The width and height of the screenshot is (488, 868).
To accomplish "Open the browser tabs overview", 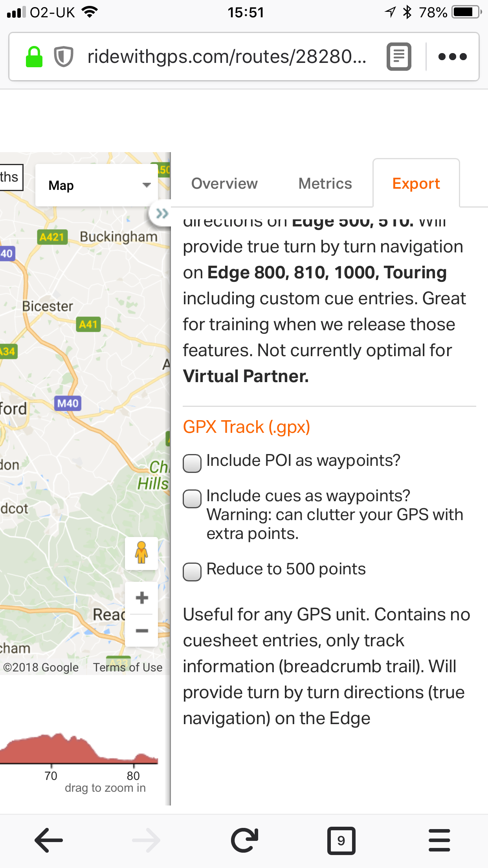I will [x=341, y=840].
